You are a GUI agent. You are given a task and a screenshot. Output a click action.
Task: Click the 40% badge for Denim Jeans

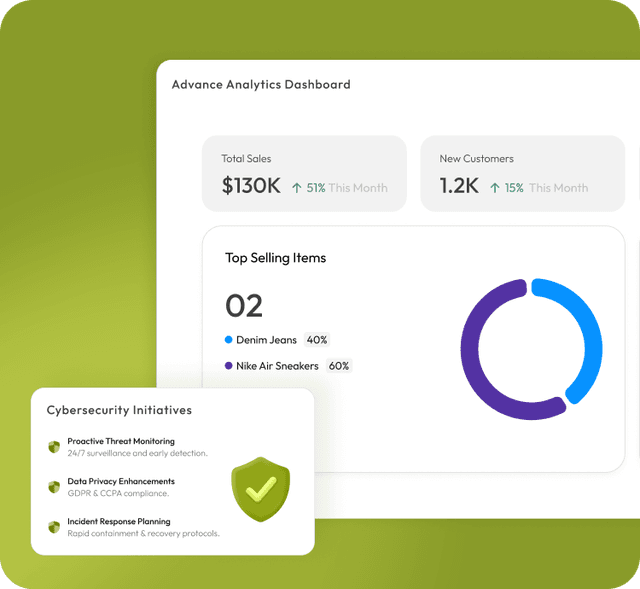tap(316, 340)
